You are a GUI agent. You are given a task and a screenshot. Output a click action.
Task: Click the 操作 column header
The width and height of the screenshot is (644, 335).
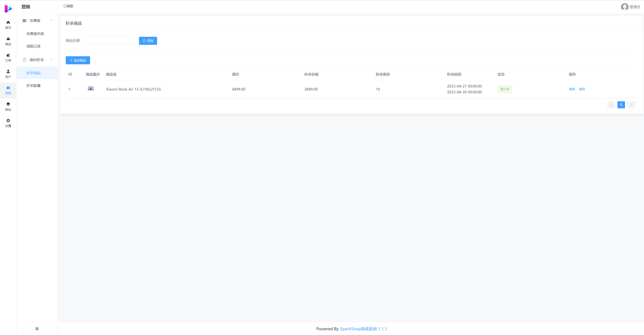point(572,74)
